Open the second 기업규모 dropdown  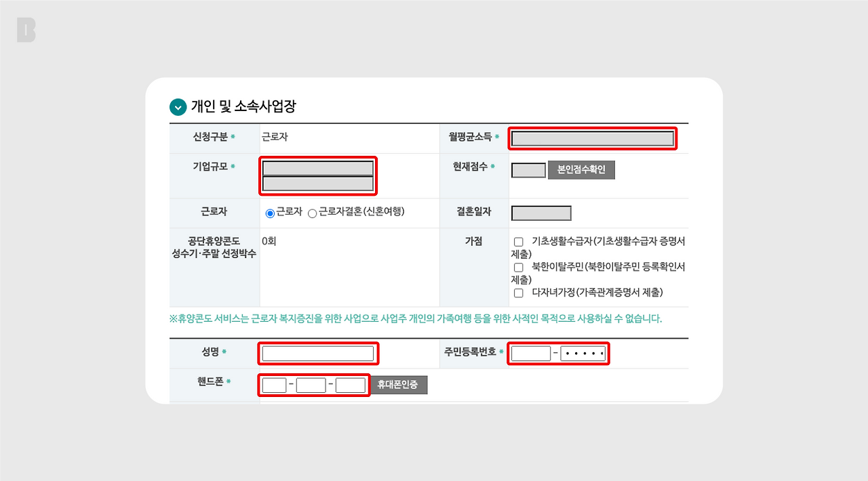[317, 184]
